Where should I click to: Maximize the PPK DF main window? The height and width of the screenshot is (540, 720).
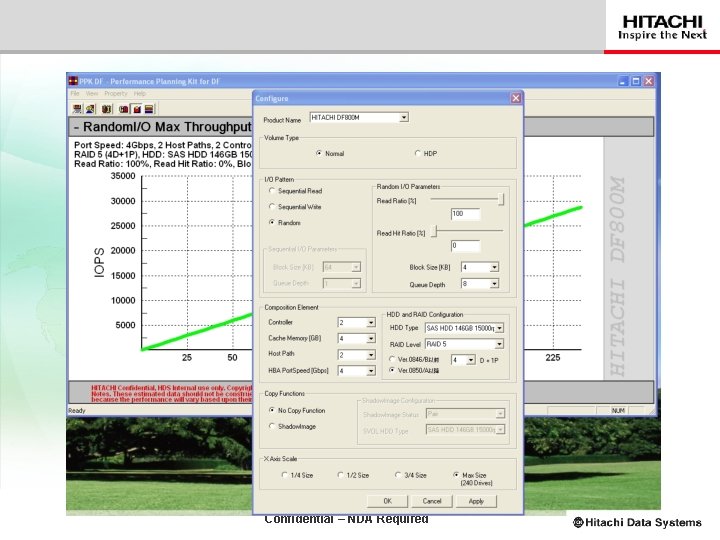click(636, 81)
